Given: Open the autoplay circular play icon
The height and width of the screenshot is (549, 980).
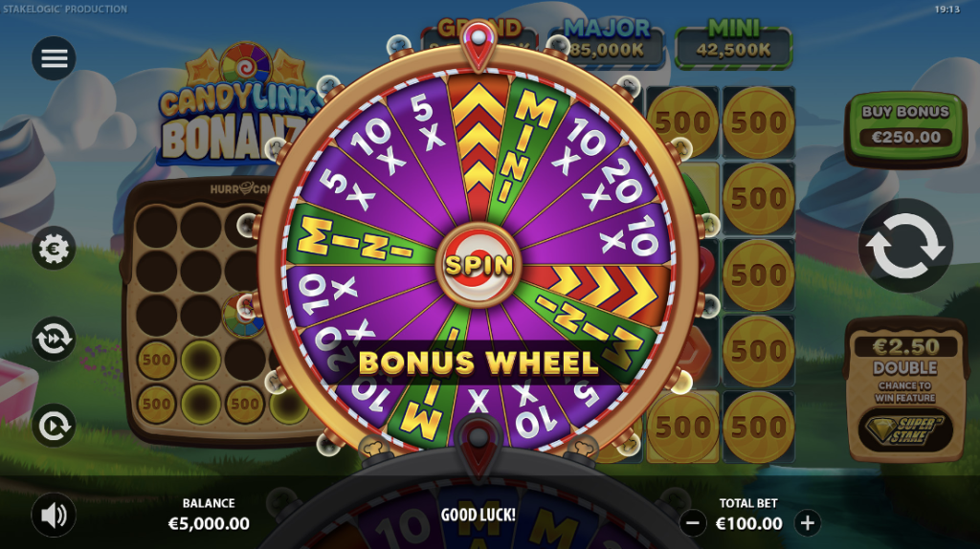Looking at the screenshot, I should [54, 426].
